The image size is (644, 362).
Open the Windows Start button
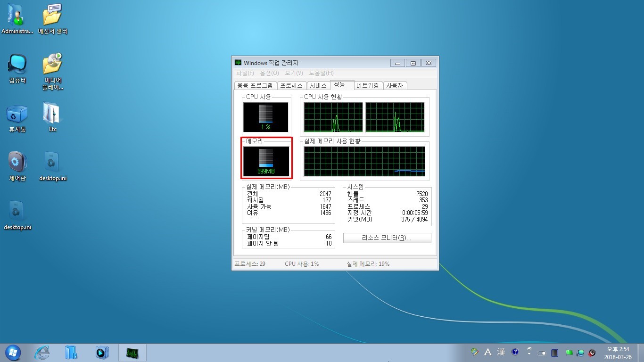tap(13, 352)
